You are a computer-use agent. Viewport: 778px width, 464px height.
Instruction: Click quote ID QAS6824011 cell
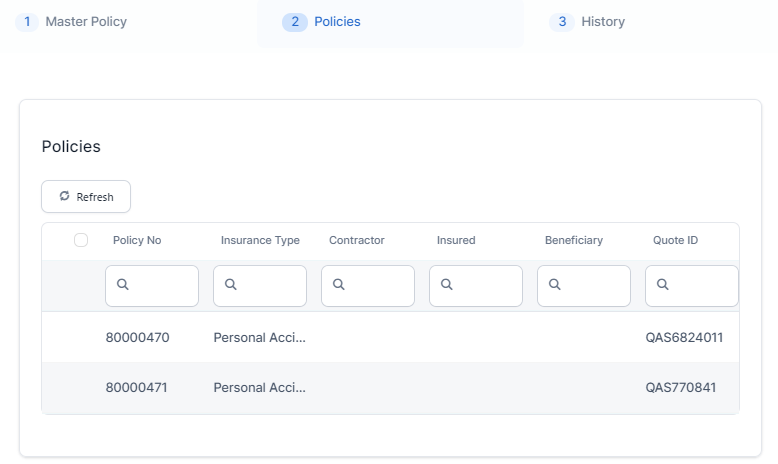coord(684,338)
